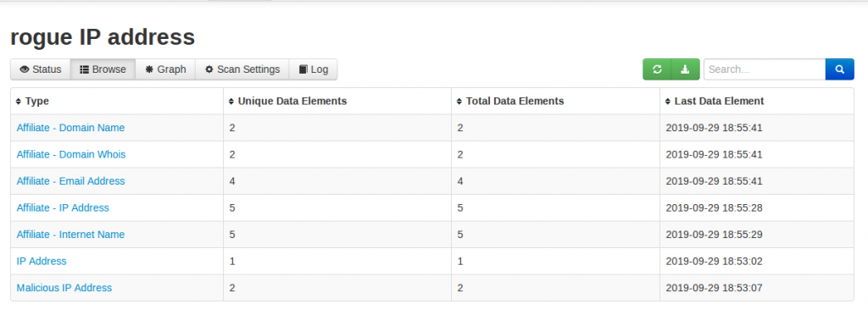This screenshot has width=868, height=326.
Task: Open the IP Address type link
Action: (42, 262)
